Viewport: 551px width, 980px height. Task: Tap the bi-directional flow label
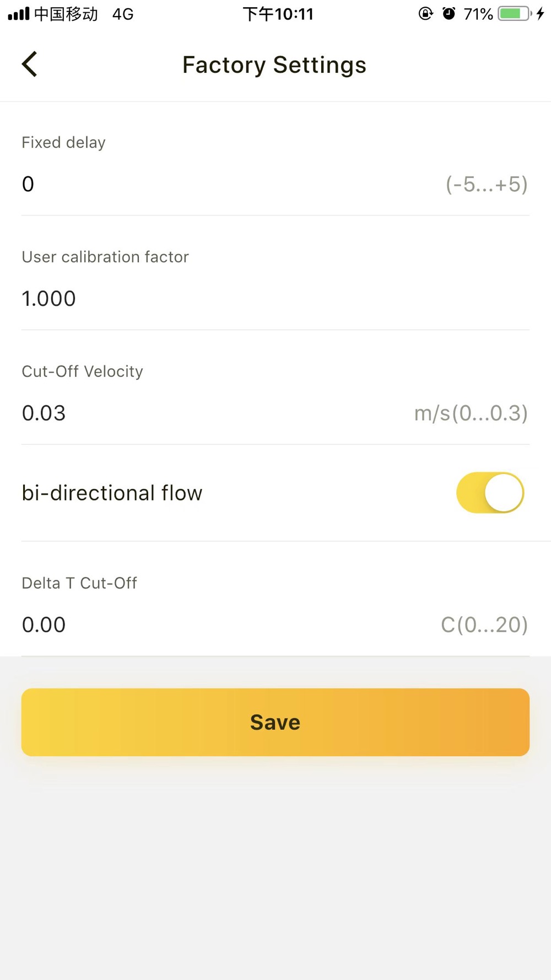(x=112, y=493)
